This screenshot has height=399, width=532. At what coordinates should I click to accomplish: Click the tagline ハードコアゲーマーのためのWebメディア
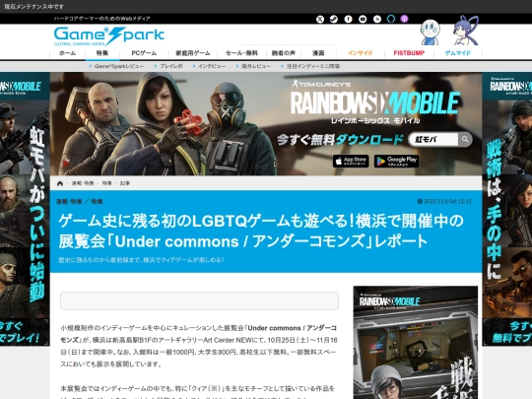(x=101, y=19)
